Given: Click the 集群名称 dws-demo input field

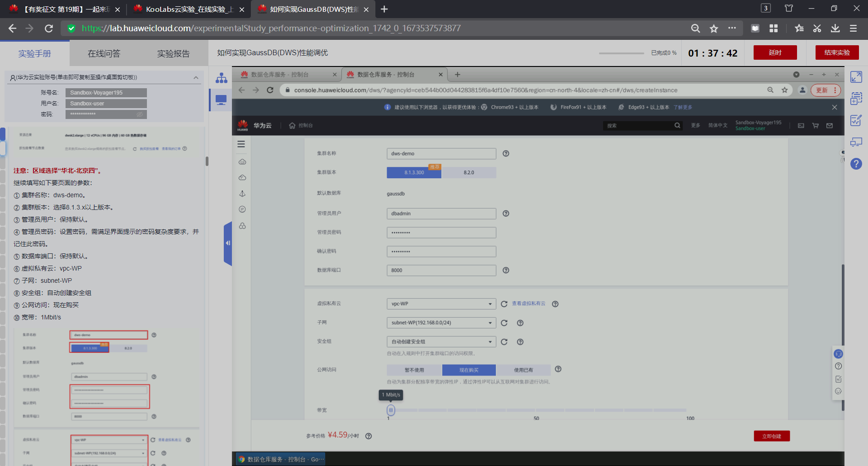Looking at the screenshot, I should 441,153.
